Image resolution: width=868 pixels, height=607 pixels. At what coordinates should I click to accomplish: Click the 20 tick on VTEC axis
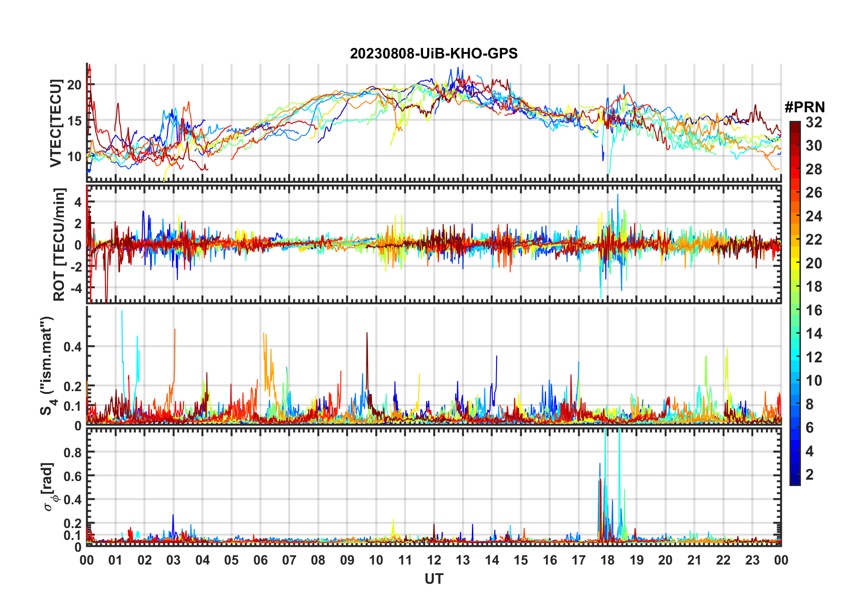click(x=74, y=85)
